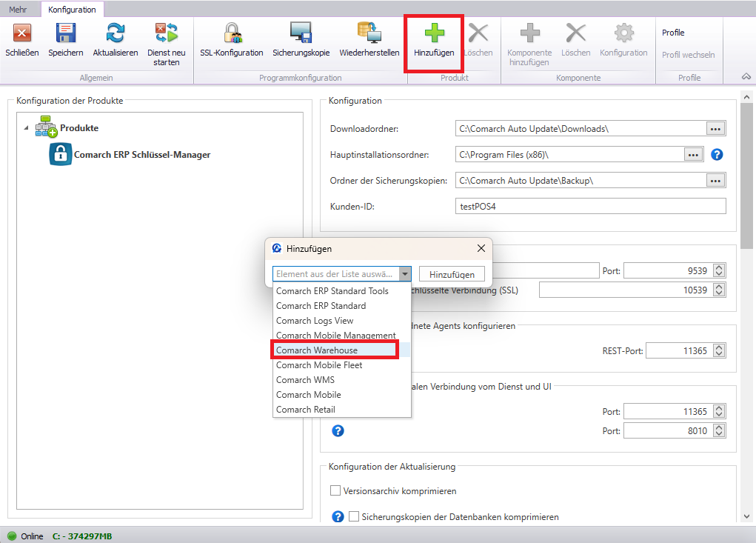This screenshot has height=543, width=756.
Task: Click the Produkte tree root icon
Action: (46, 127)
